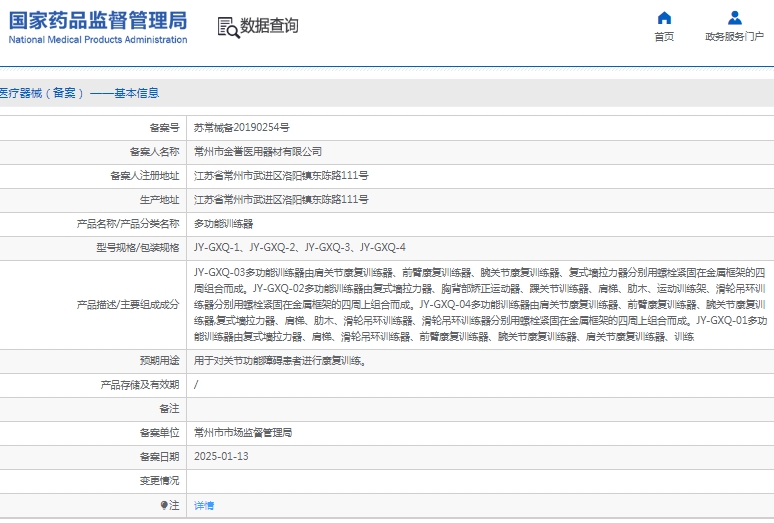Open the 详情 link

pos(204,505)
